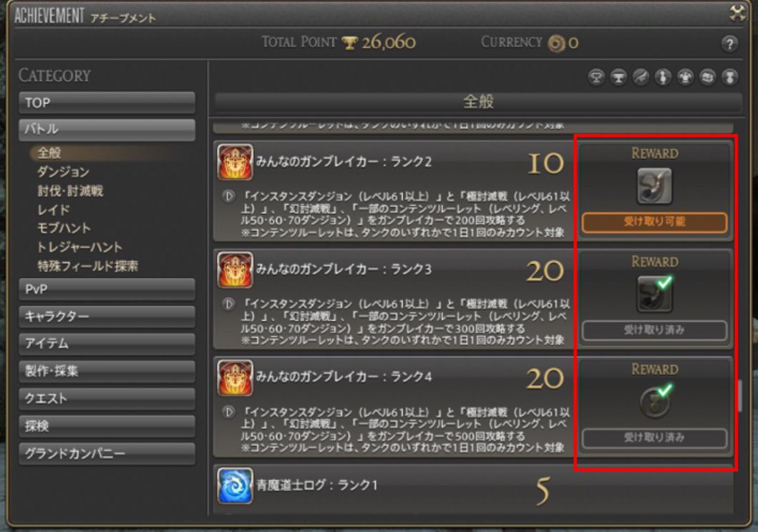Click 受け取り済み button for Rank 3
The image size is (758, 532).
(x=654, y=331)
